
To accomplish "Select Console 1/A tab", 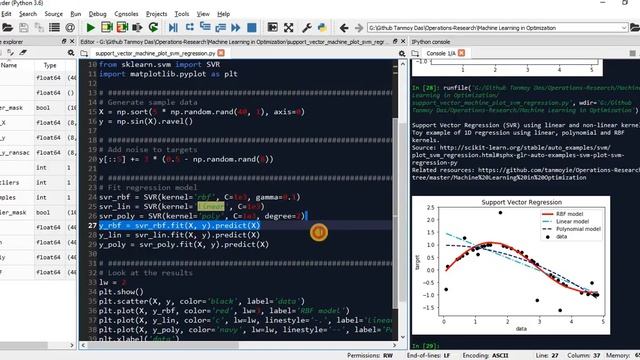I will (x=441, y=53).
